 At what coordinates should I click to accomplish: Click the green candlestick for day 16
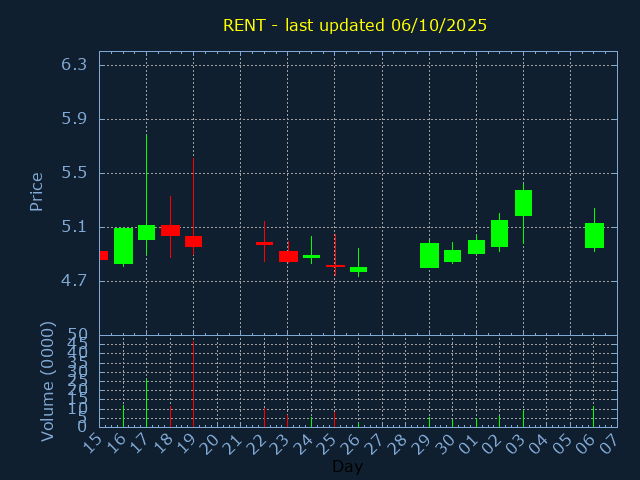pyautogui.click(x=123, y=246)
